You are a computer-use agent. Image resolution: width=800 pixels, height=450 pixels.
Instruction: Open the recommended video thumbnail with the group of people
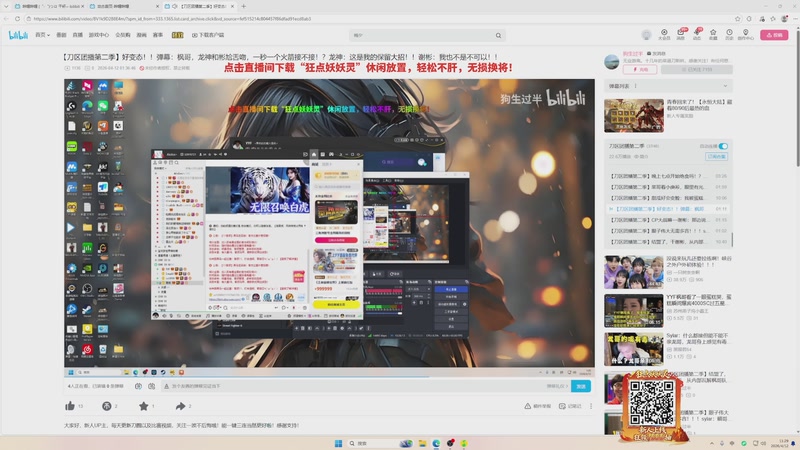[634, 272]
